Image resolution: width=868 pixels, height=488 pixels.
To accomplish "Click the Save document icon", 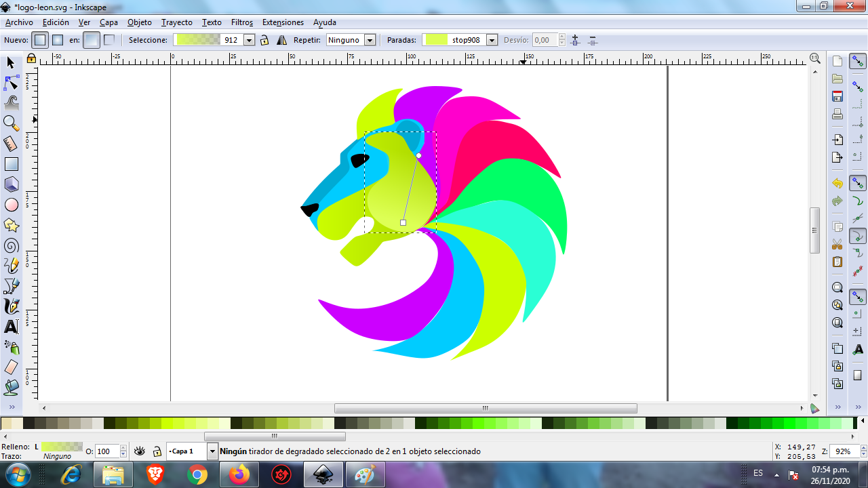I will [837, 96].
